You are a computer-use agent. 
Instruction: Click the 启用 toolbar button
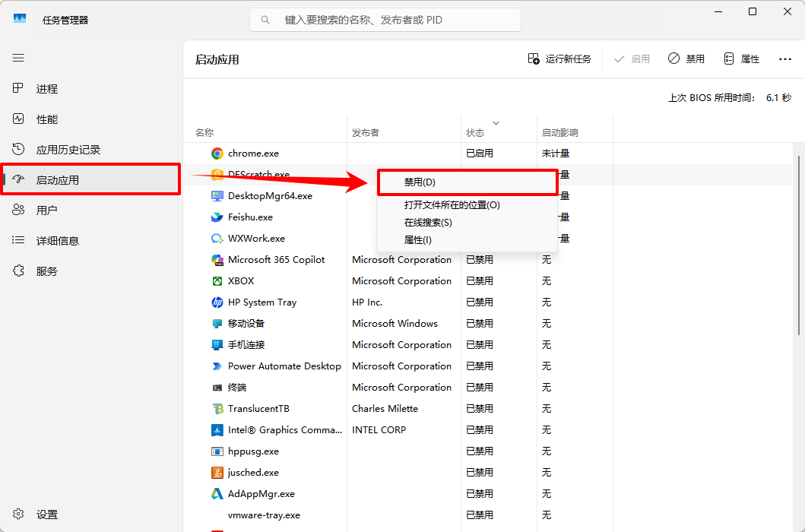pyautogui.click(x=632, y=59)
